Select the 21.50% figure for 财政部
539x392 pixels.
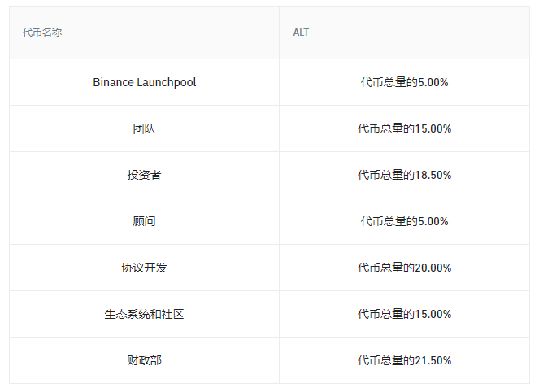coord(433,360)
